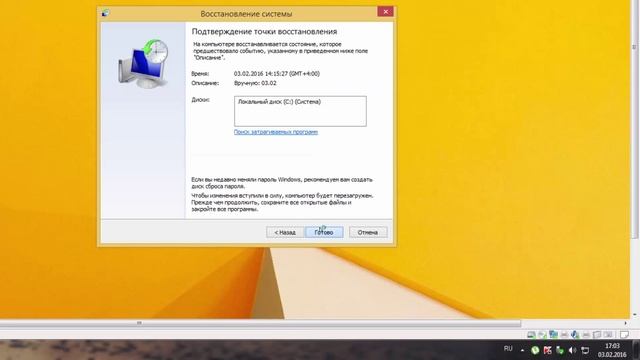Click the host key indicator at the status bar's end

point(624,335)
